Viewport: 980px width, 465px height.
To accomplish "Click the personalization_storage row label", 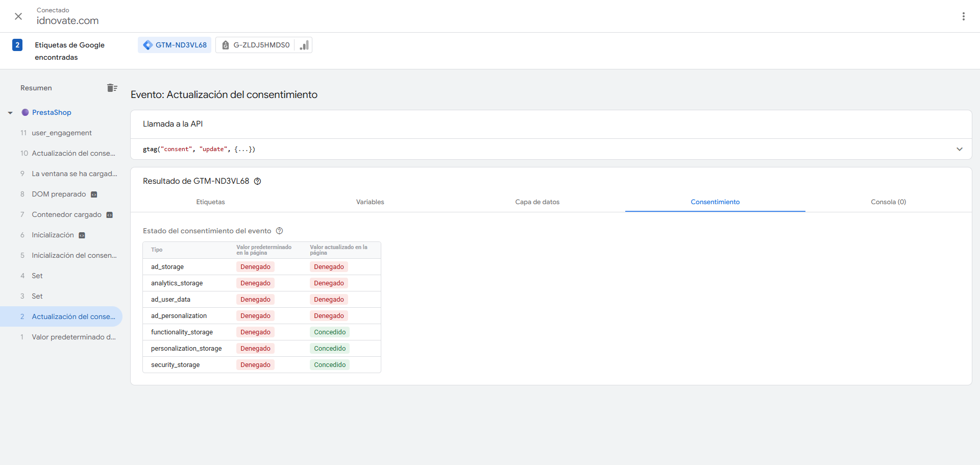I will 186,349.
